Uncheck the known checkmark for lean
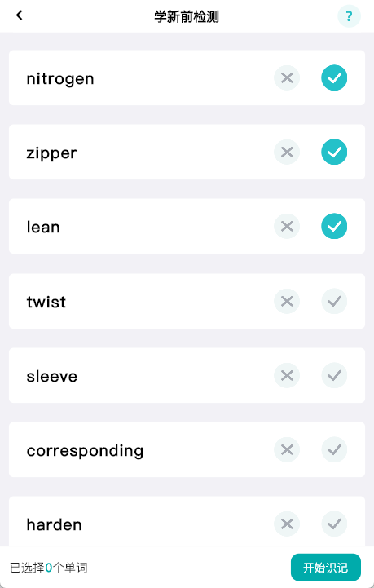Screen dimensions: 374x588 click(x=334, y=227)
